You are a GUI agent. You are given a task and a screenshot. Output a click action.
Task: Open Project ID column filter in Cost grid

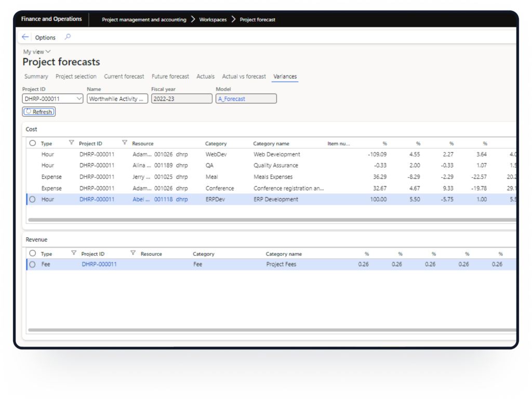pyautogui.click(x=125, y=143)
